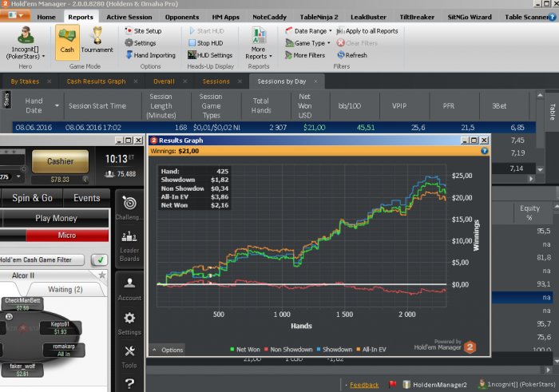Open the Feedback link
This screenshot has width=559, height=392.
364,384
